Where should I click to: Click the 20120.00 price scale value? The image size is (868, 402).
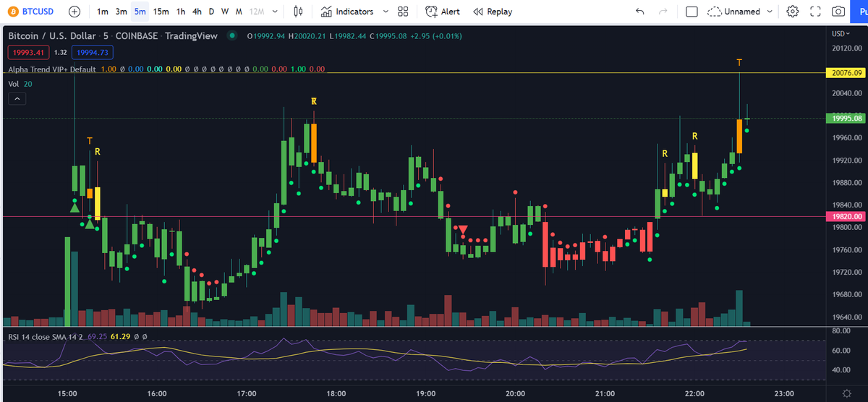click(x=846, y=48)
